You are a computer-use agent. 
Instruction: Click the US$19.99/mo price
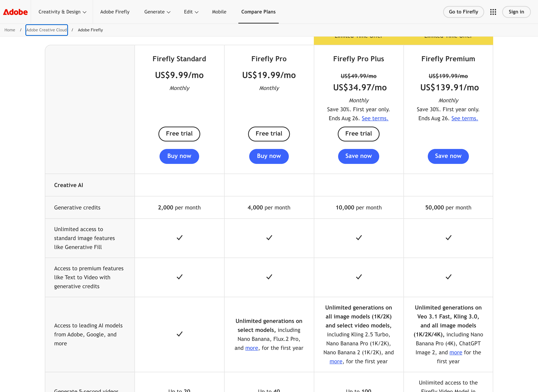[x=269, y=75]
